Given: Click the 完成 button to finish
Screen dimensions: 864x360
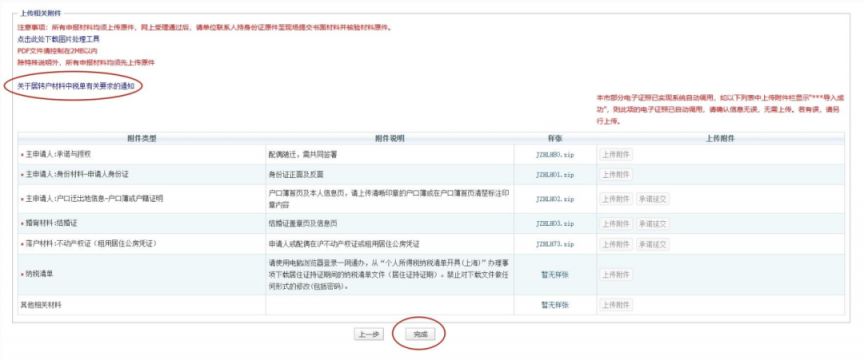Looking at the screenshot, I should click(x=420, y=334).
